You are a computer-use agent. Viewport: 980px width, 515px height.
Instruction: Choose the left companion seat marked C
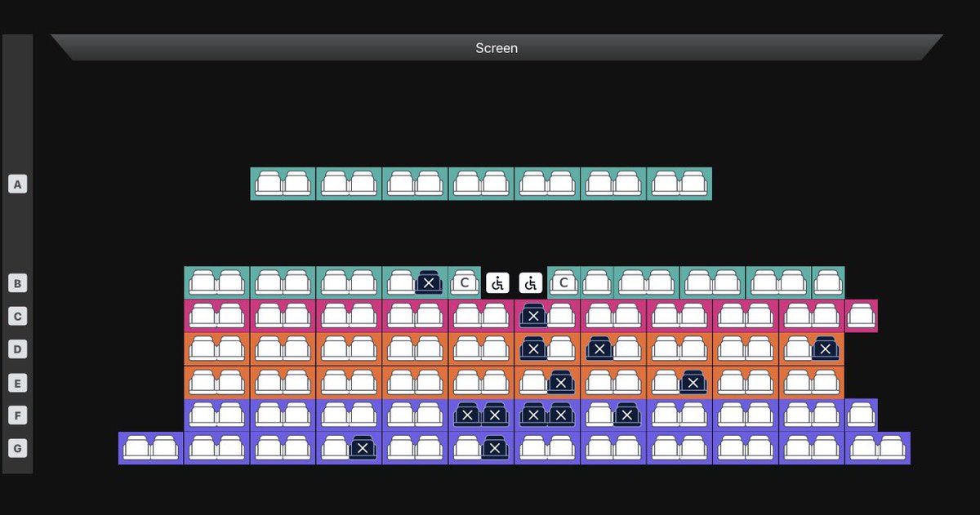[x=465, y=283]
